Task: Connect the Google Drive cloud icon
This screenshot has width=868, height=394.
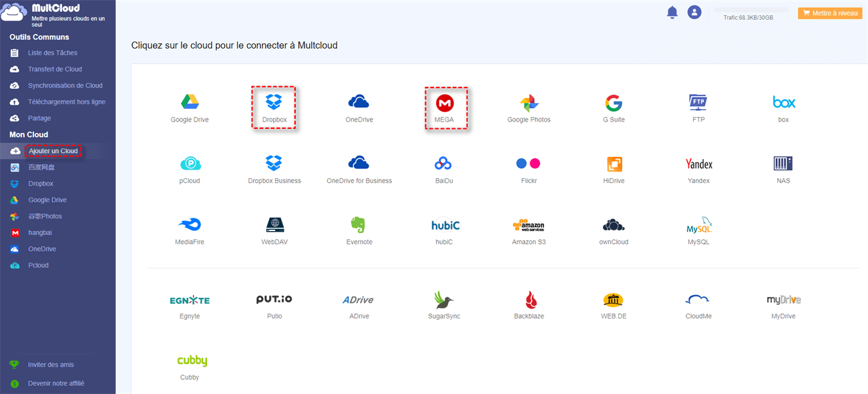Action: pyautogui.click(x=190, y=102)
